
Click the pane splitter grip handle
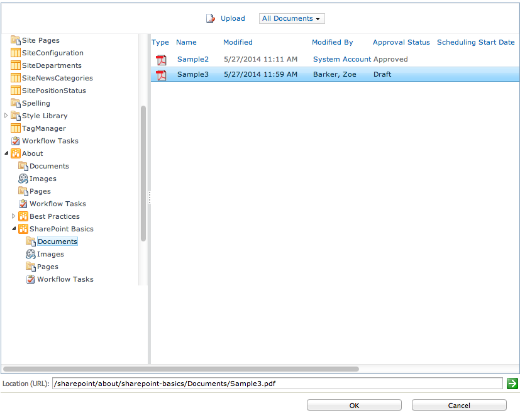point(149,197)
